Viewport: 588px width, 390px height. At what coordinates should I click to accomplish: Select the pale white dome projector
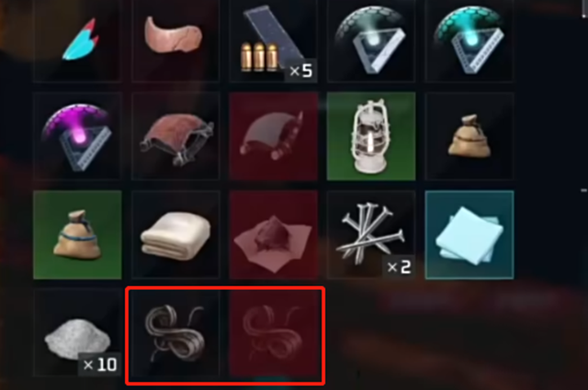[371, 39]
